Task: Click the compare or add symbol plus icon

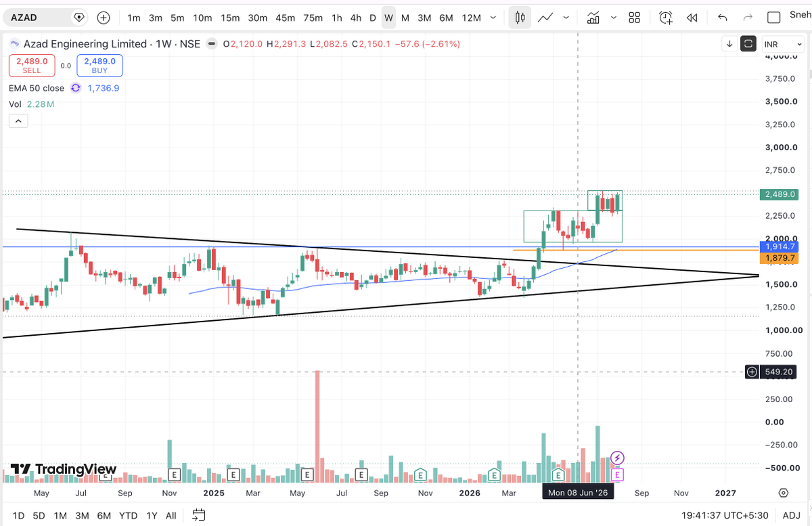Action: 104,17
